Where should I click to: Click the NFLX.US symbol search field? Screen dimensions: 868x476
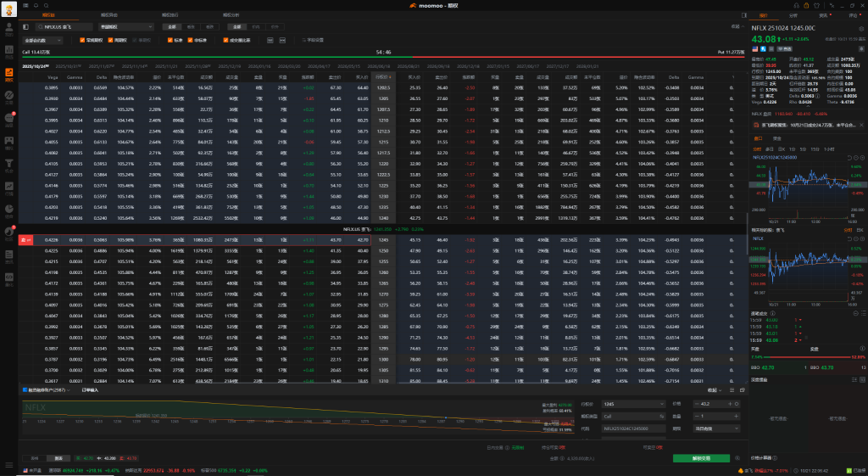pyautogui.click(x=64, y=27)
